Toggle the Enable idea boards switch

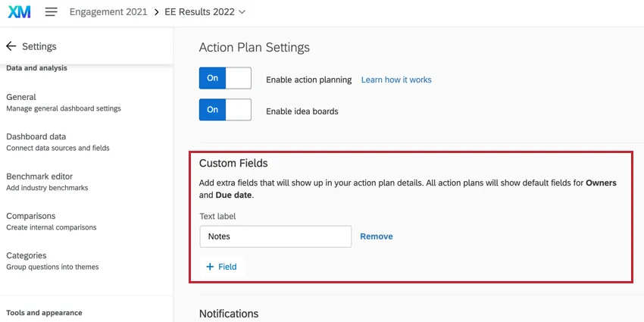pyautogui.click(x=225, y=110)
